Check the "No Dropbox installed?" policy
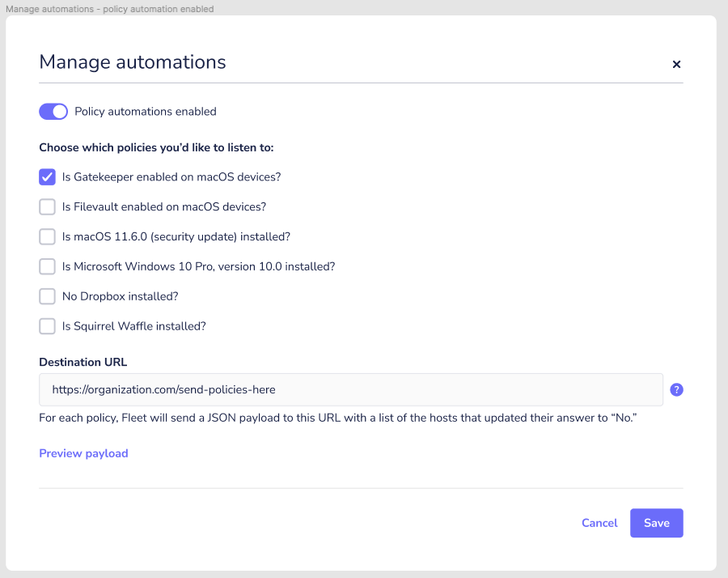This screenshot has width=728, height=578. pyautogui.click(x=47, y=296)
